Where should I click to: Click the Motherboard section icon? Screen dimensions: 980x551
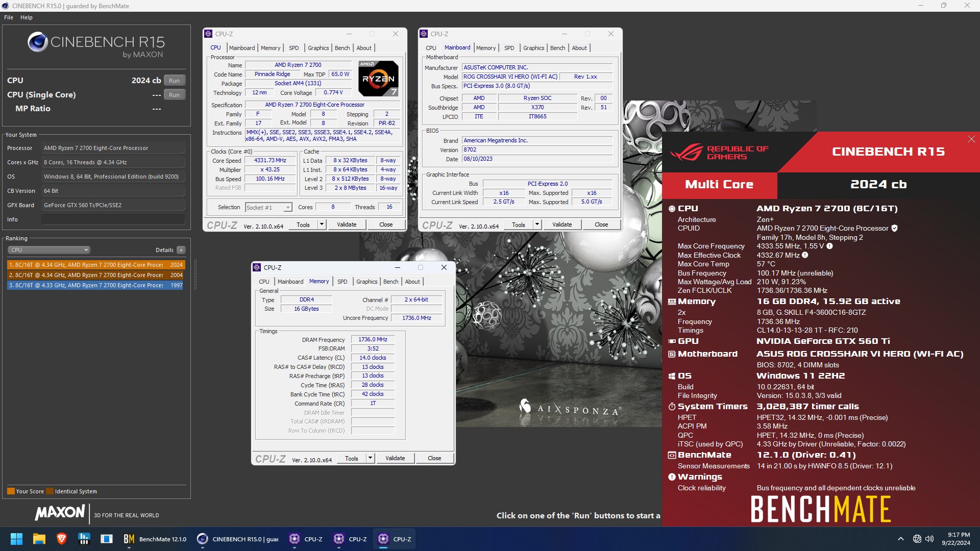672,354
